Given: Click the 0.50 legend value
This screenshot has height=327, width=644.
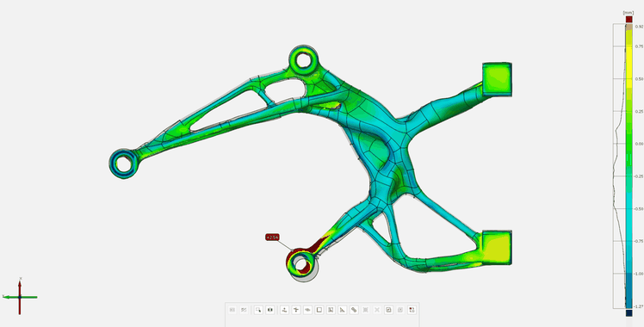Looking at the screenshot, I should [x=639, y=79].
